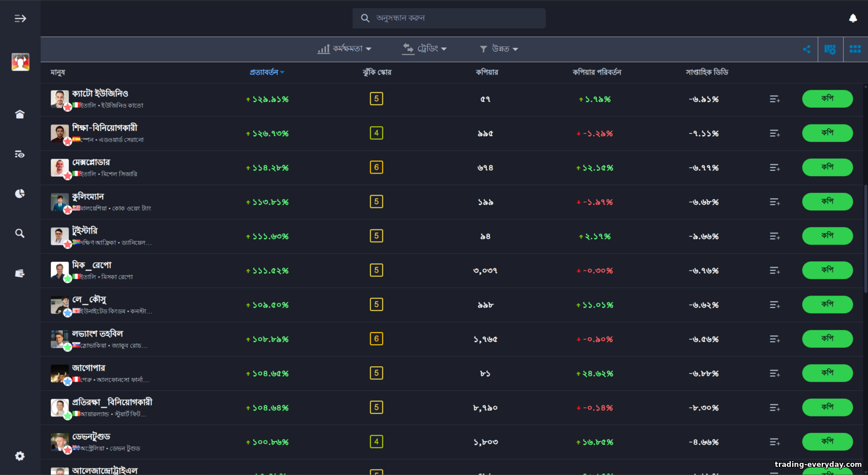Click the home icon in sidebar
The image size is (868, 475).
click(20, 114)
